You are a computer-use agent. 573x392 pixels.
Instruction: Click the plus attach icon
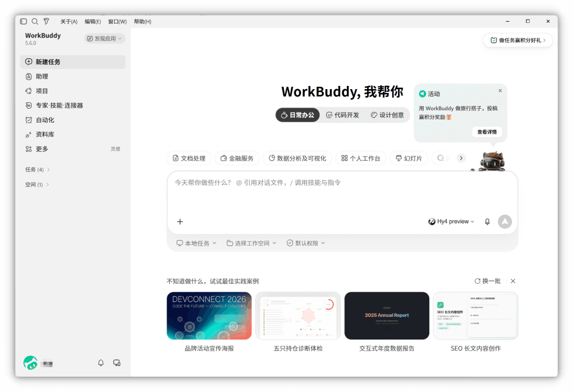(x=180, y=221)
